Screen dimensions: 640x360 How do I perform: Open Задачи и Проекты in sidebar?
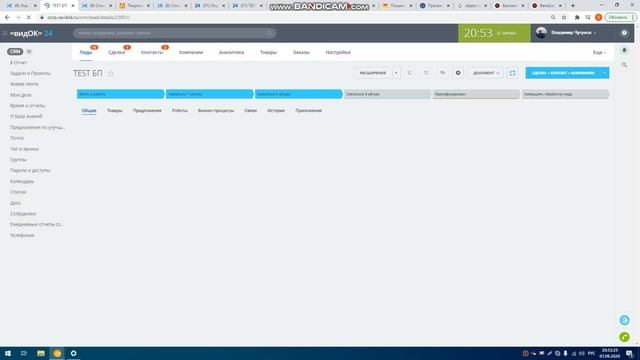30,73
